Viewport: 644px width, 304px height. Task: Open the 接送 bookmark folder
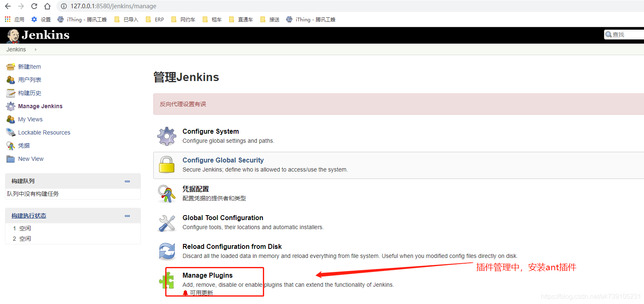(269, 19)
